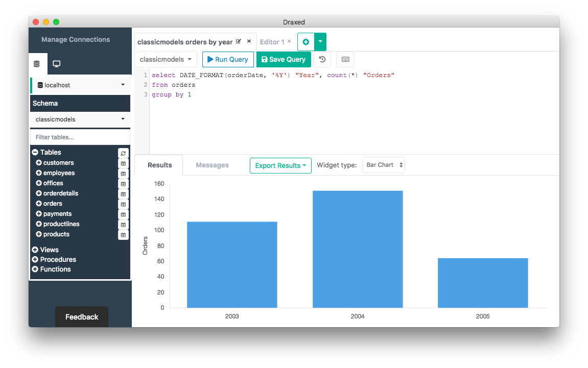
Task: Collapse the Tables tree section
Action: pos(35,152)
